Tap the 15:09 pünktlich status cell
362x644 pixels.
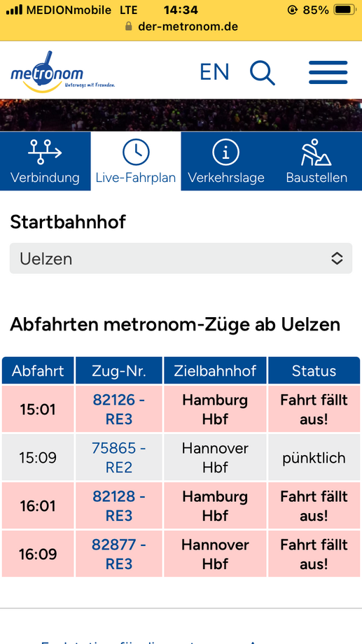(314, 458)
